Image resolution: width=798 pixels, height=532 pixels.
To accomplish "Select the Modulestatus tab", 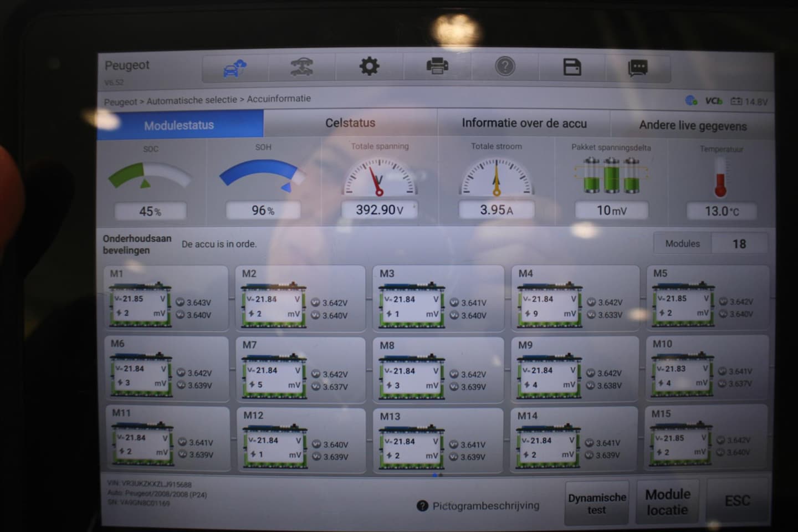I will [179, 125].
